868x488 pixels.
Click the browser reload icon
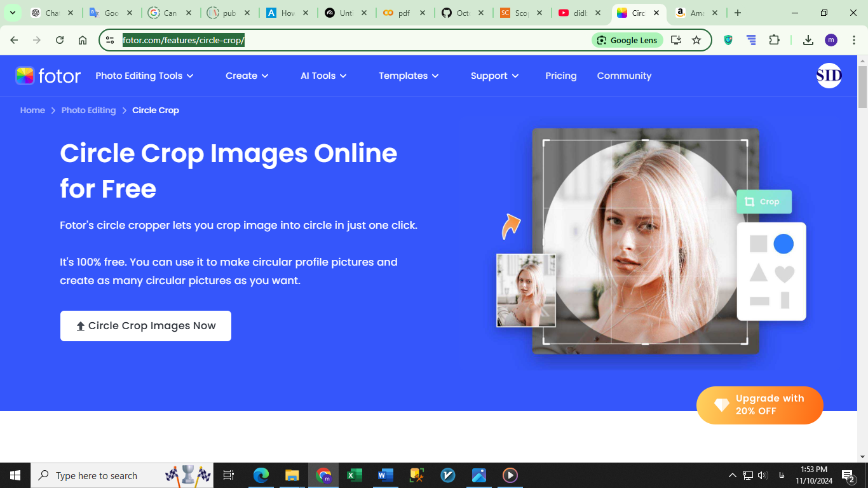pyautogui.click(x=60, y=40)
